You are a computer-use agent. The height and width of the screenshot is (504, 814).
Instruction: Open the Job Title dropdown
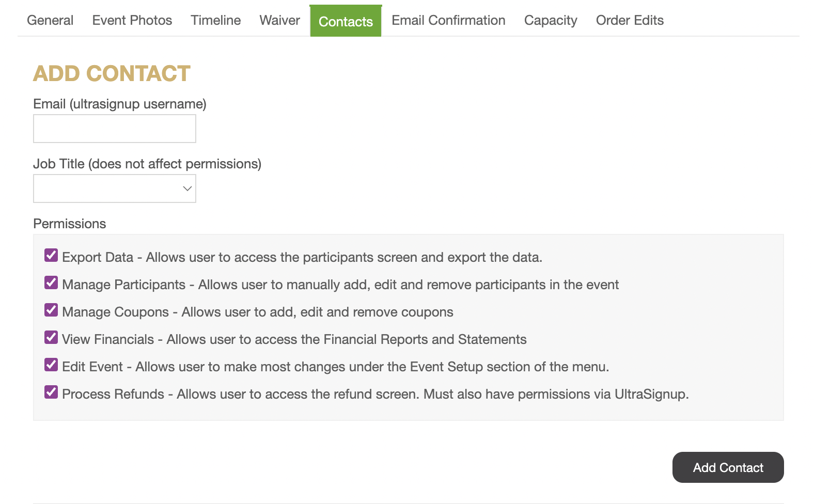click(x=115, y=188)
